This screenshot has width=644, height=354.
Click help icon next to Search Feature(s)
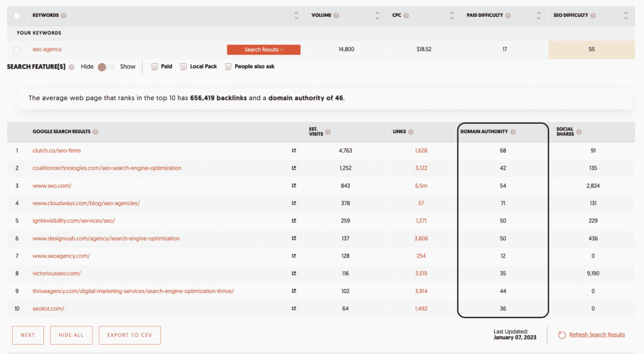(x=71, y=67)
